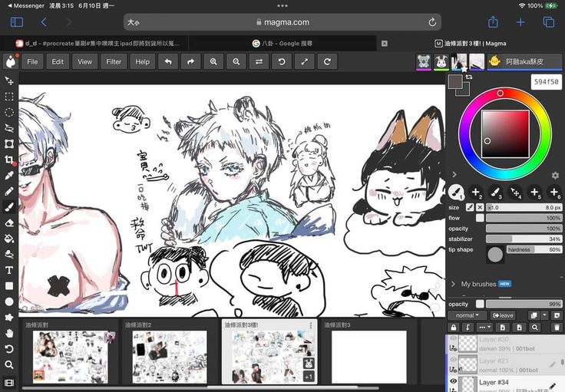
Task: Hide Layer #34 with eye icon
Action: [453, 380]
